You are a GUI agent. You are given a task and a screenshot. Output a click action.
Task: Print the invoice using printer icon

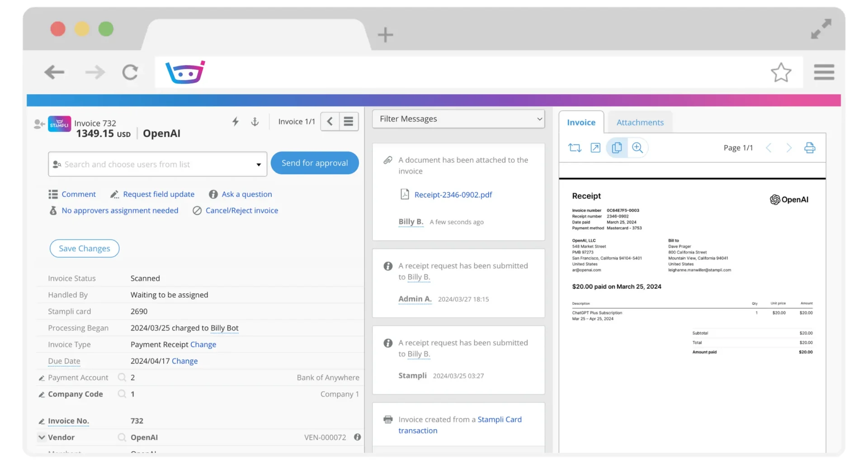[x=810, y=148]
